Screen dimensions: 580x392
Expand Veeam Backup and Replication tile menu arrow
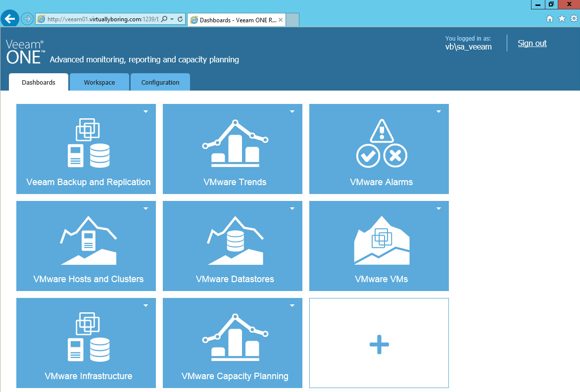click(145, 112)
